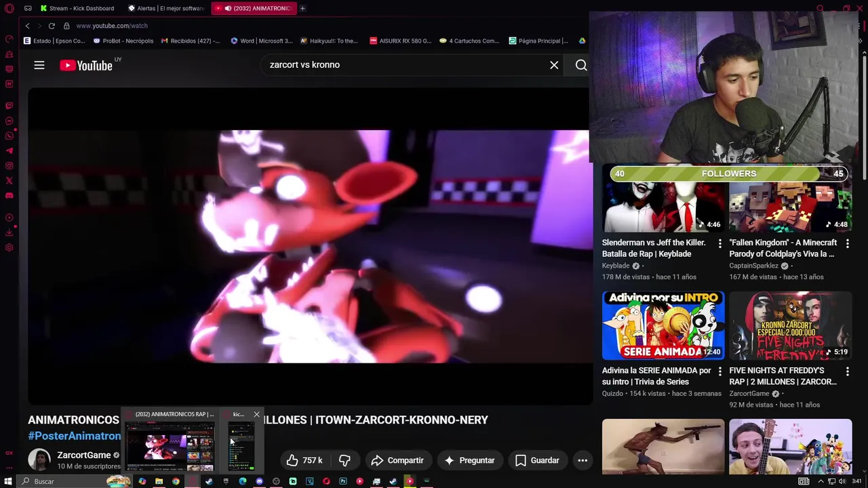Select the (2032) ANIMATRONICOS YouTube tab

pyautogui.click(x=253, y=8)
